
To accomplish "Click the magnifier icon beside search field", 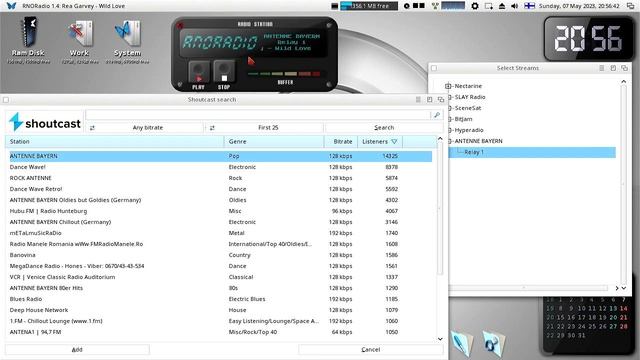I will pos(437,115).
